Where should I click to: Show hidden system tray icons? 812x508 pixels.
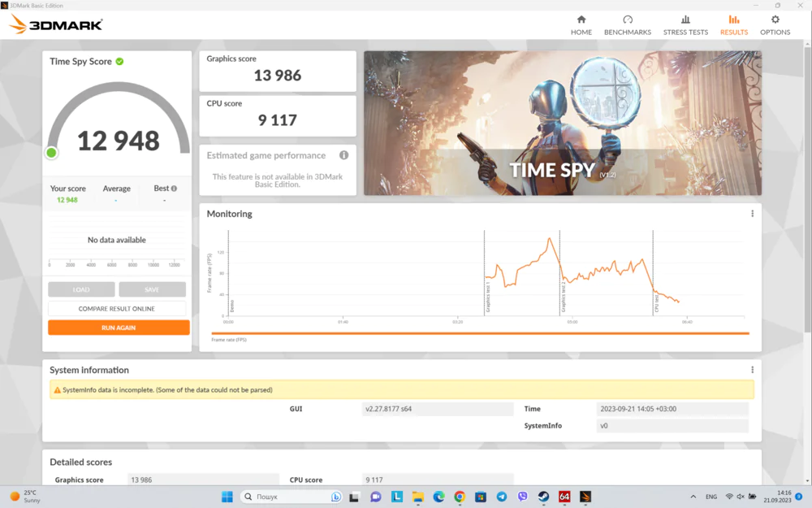[693, 497]
